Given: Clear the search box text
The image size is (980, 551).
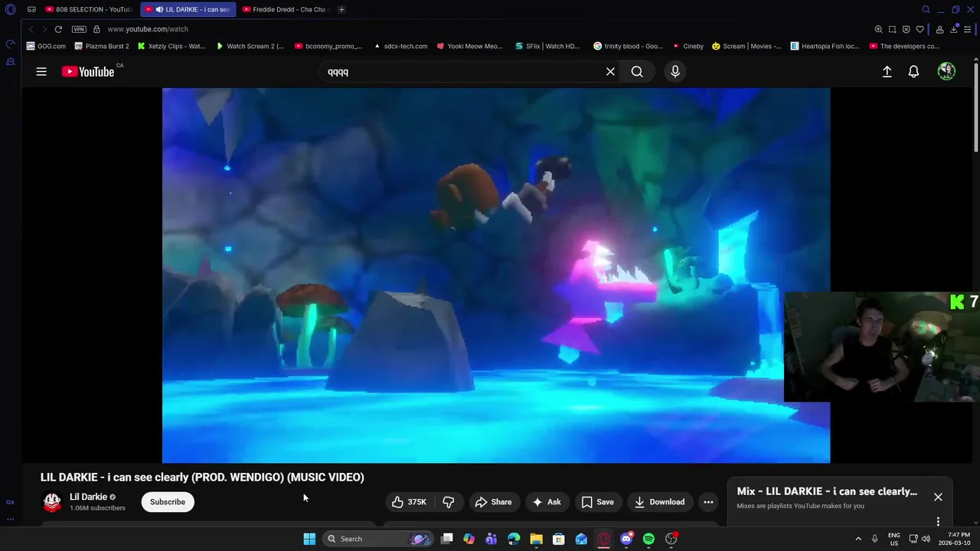Looking at the screenshot, I should click(610, 71).
